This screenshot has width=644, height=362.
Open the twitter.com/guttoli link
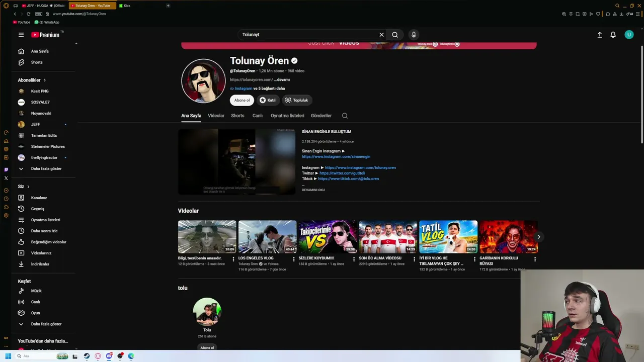tap(342, 173)
